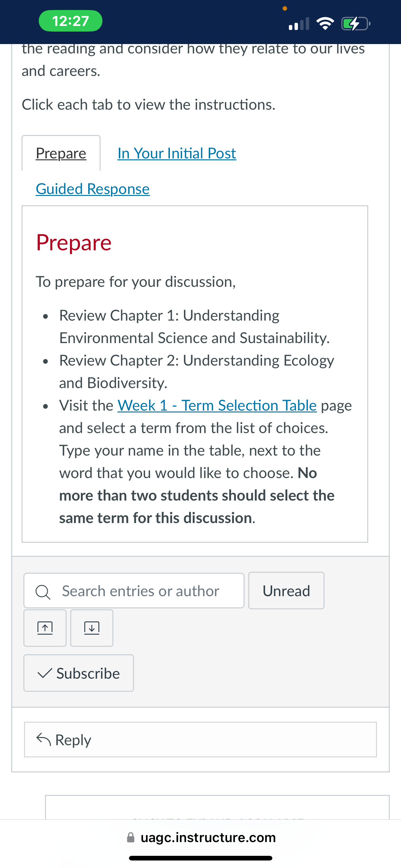The width and height of the screenshot is (401, 868).
Task: Toggle the Unread filter button
Action: coord(286,591)
